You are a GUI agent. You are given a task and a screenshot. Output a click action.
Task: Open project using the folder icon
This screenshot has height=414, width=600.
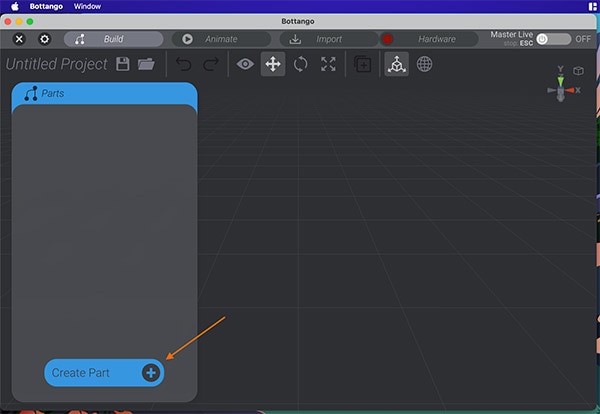tap(146, 64)
